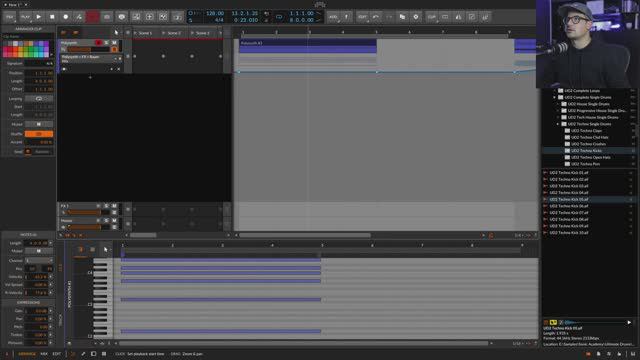
Task: Collapse the UD2 Complete Single Drums folder
Action: pyautogui.click(x=555, y=98)
